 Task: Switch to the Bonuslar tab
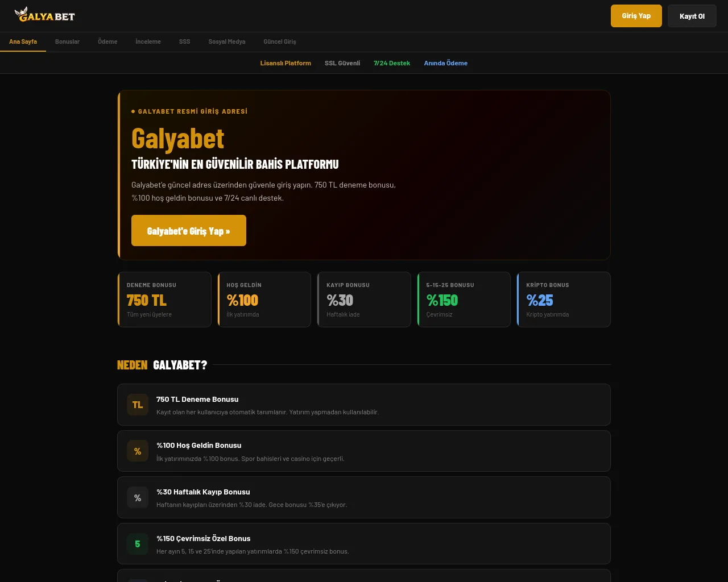point(67,41)
